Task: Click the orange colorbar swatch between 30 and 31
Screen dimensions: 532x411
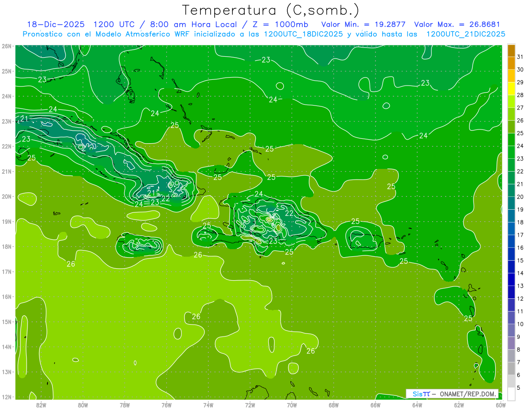Action: tap(511, 63)
